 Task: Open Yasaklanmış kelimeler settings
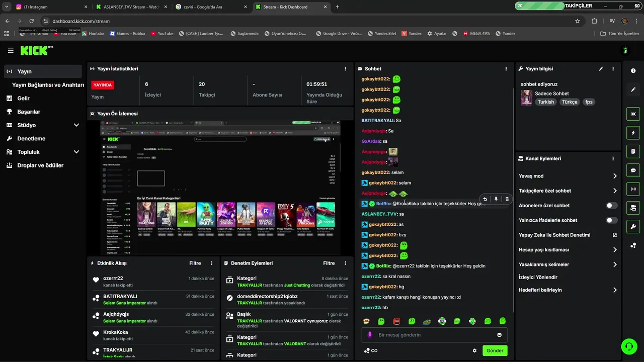click(568, 264)
